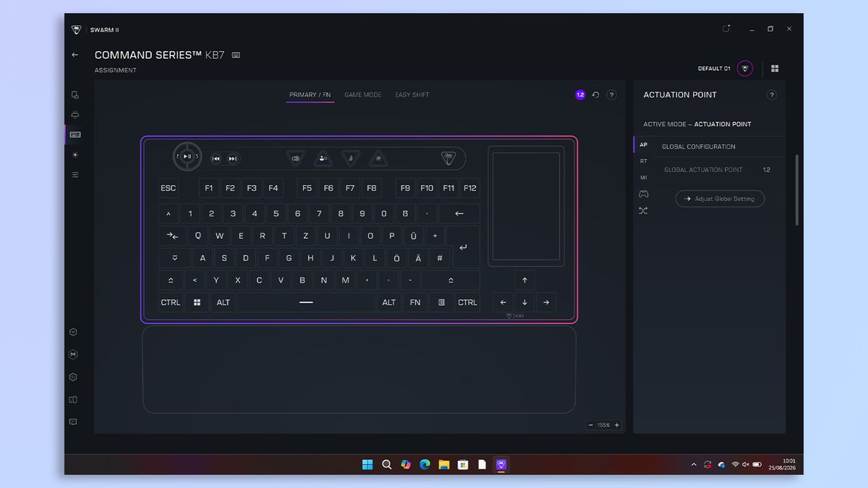Viewport: 868px width, 488px height.
Task: Open Swarm II taskbar icon
Action: pyautogui.click(x=501, y=464)
